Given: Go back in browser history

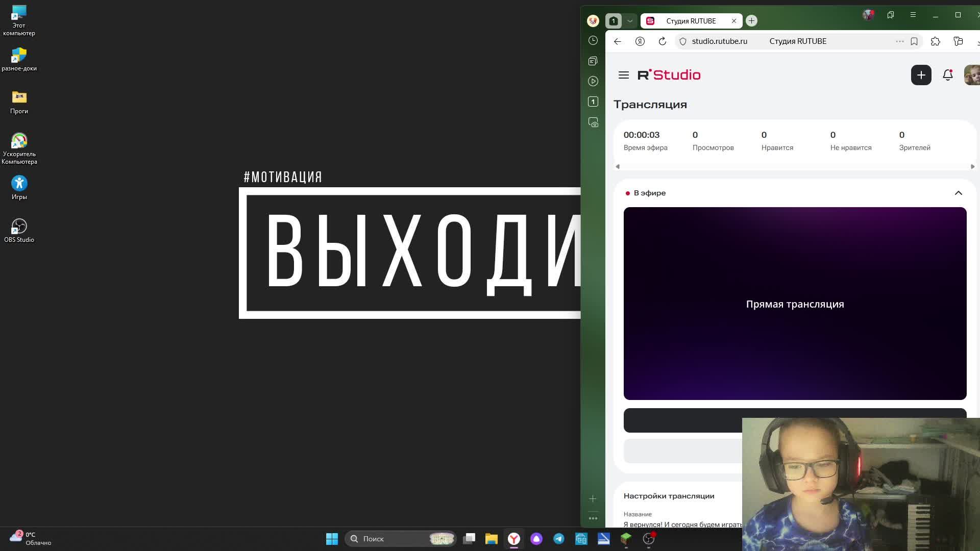Looking at the screenshot, I should click(x=618, y=41).
